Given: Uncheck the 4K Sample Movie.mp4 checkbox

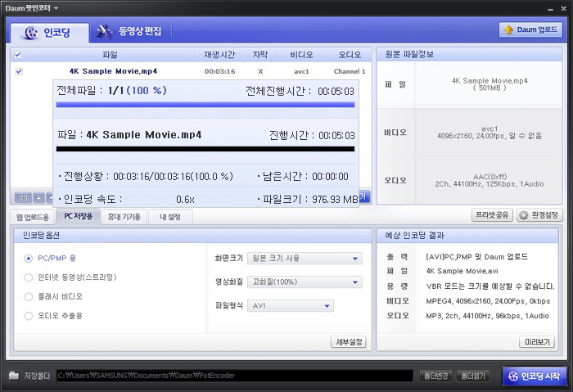Looking at the screenshot, I should tap(18, 71).
